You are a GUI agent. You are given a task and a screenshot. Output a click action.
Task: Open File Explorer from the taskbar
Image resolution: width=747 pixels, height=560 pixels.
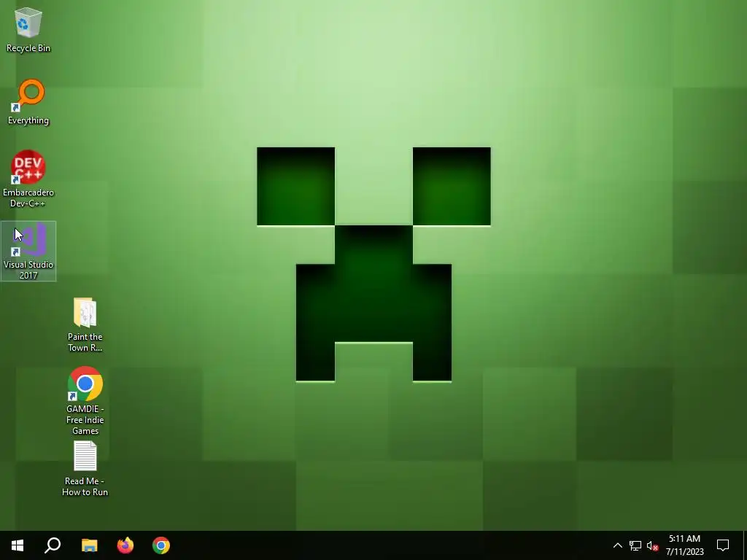(x=89, y=545)
